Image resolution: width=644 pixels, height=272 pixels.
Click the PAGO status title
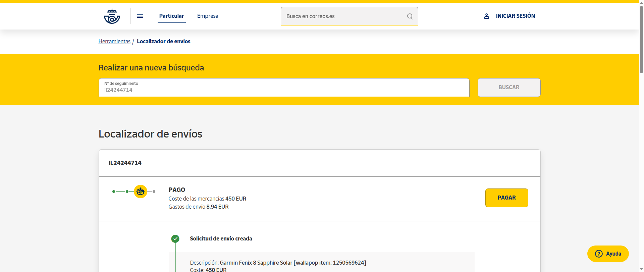pos(177,190)
